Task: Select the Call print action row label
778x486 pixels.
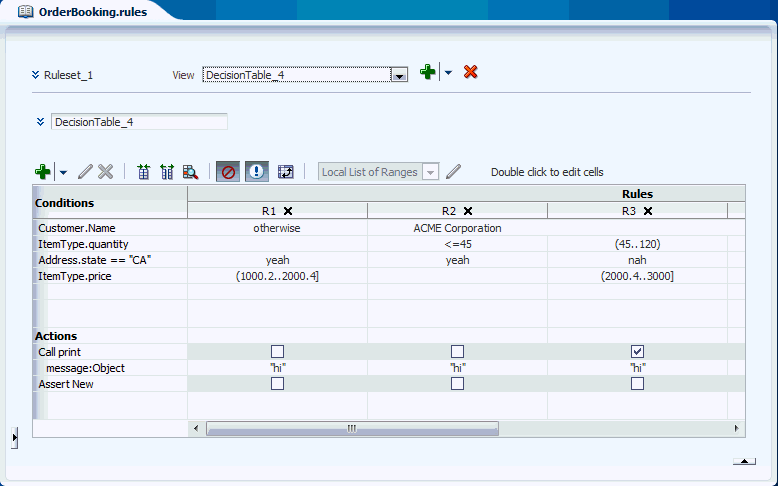Action: tap(60, 352)
